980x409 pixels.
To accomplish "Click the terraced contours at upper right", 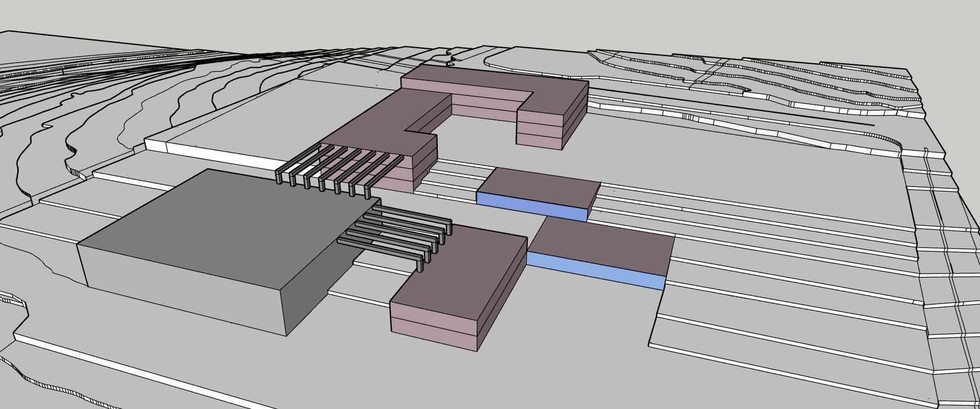I will point(806,83).
